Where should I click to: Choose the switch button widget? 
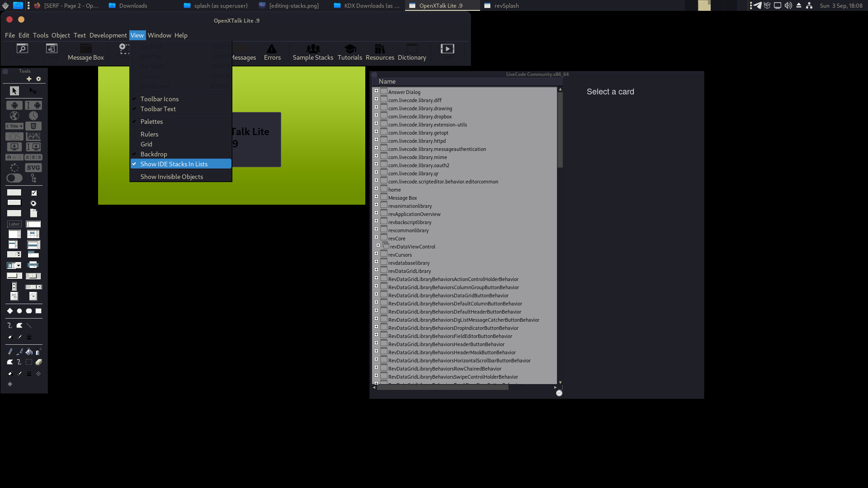14,178
